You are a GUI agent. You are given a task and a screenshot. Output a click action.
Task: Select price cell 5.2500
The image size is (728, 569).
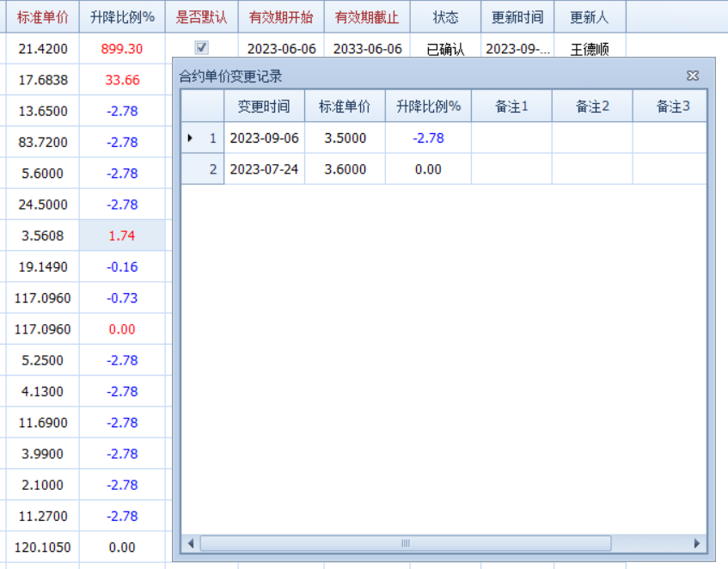tap(42, 359)
